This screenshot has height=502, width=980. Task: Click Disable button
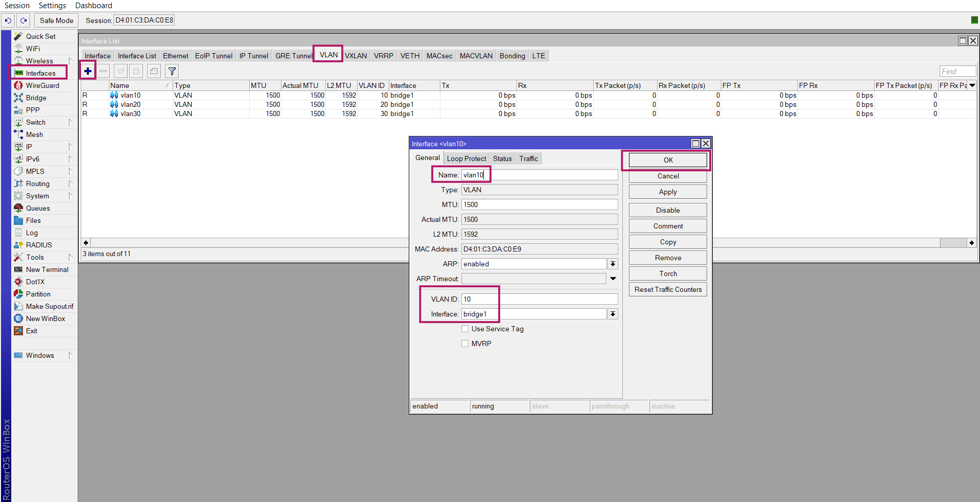pyautogui.click(x=668, y=210)
